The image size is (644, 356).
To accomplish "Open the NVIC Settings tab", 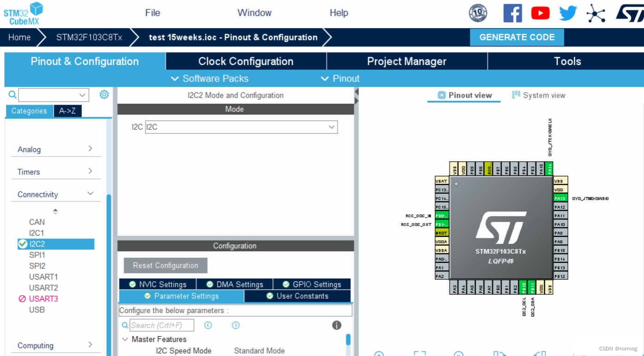I will tap(158, 285).
